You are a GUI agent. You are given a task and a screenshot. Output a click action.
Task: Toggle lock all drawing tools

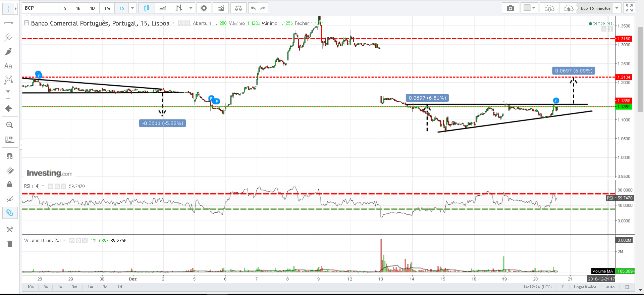(10, 184)
